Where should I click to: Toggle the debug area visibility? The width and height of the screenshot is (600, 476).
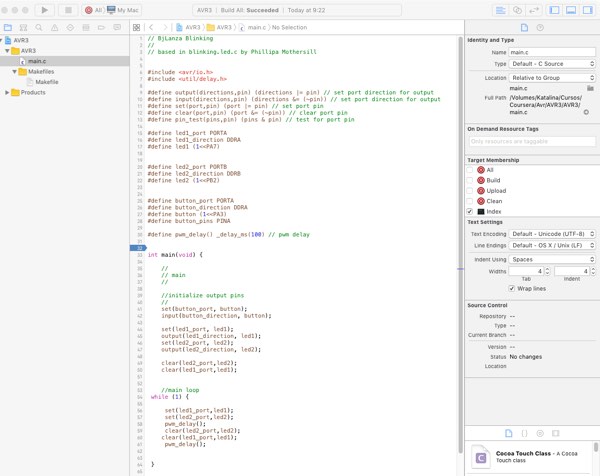point(571,10)
